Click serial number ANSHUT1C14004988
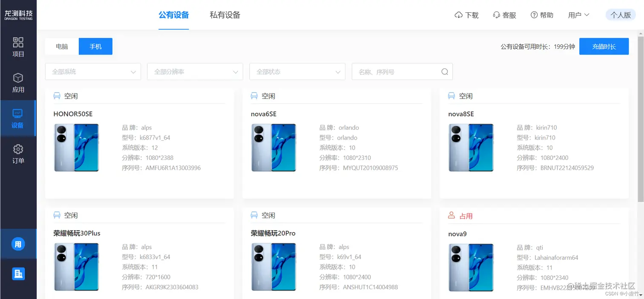Viewport: 644px width, 299px height. (x=371, y=287)
